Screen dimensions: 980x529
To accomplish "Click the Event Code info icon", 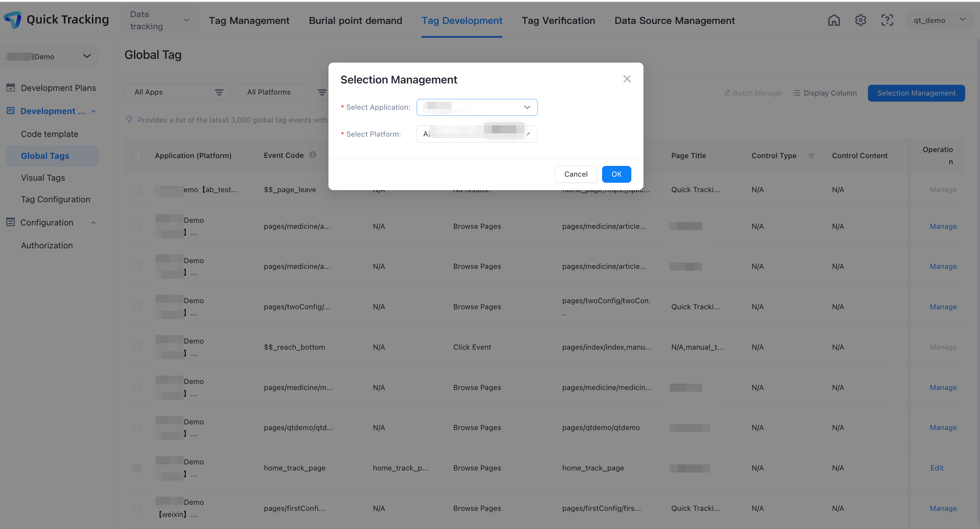I will pyautogui.click(x=313, y=155).
